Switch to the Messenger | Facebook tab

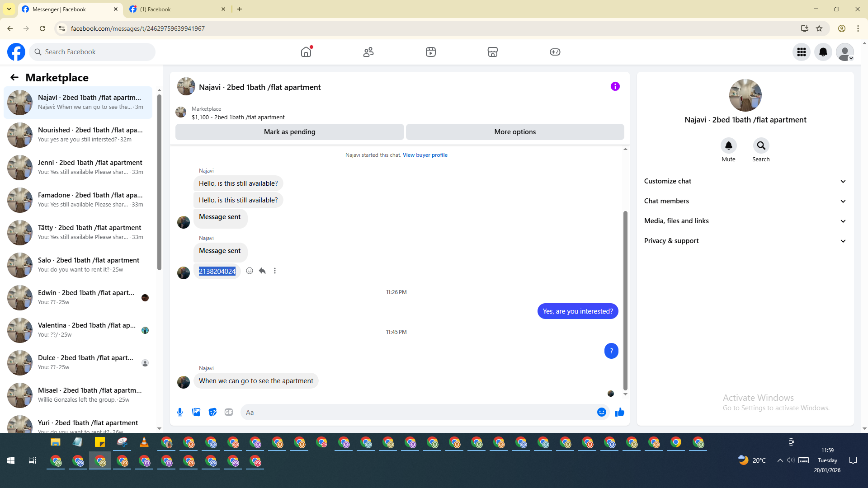pos(70,9)
